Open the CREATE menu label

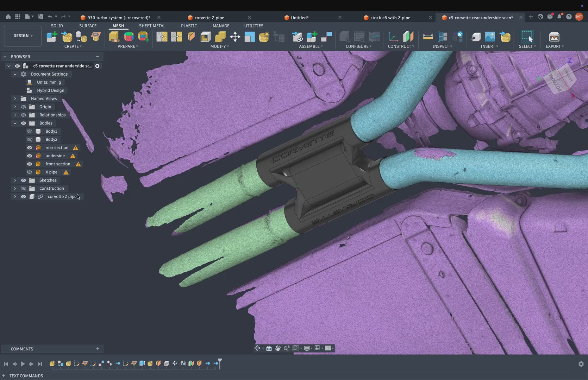click(x=73, y=46)
